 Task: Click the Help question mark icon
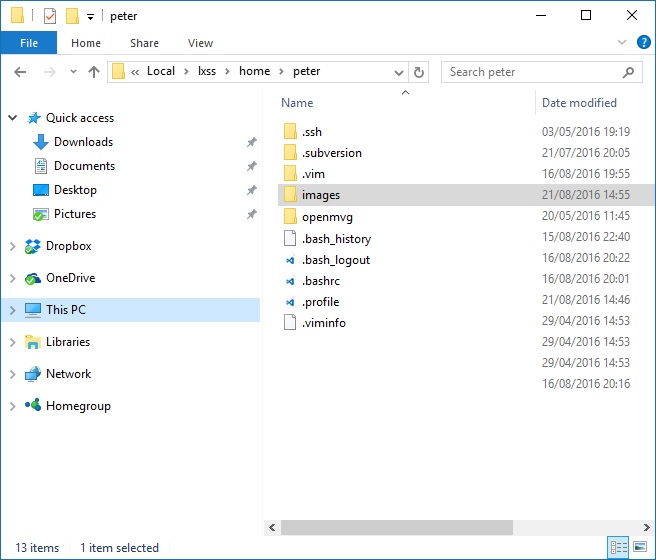[x=643, y=43]
